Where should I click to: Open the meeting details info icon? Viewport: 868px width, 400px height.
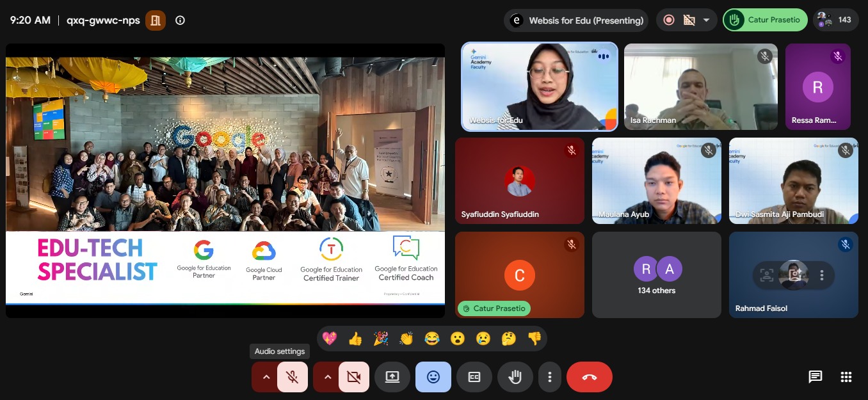pos(180,20)
